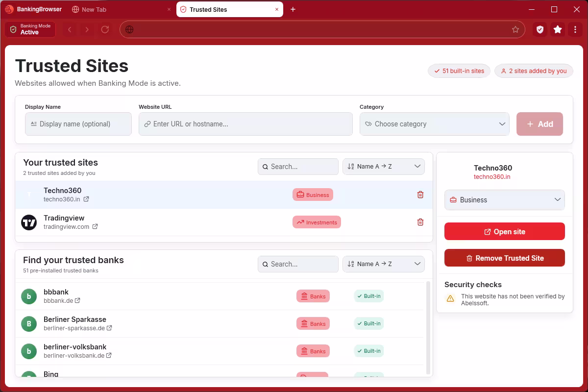The width and height of the screenshot is (588, 392).
Task: Search within Find your trusted banks
Action: point(298,264)
